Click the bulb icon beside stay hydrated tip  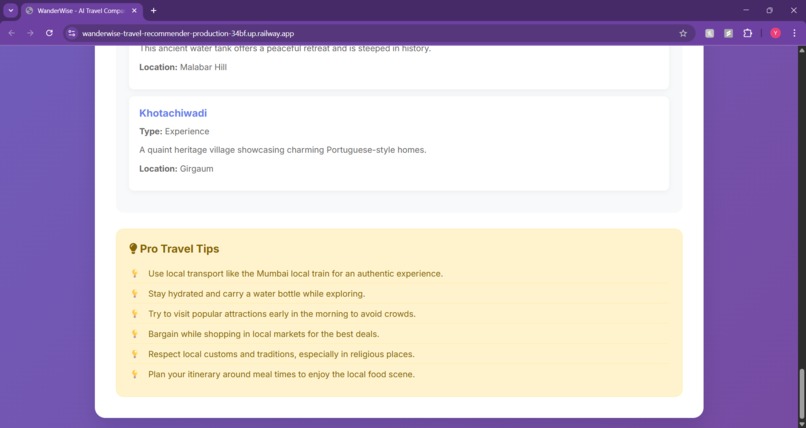click(135, 294)
